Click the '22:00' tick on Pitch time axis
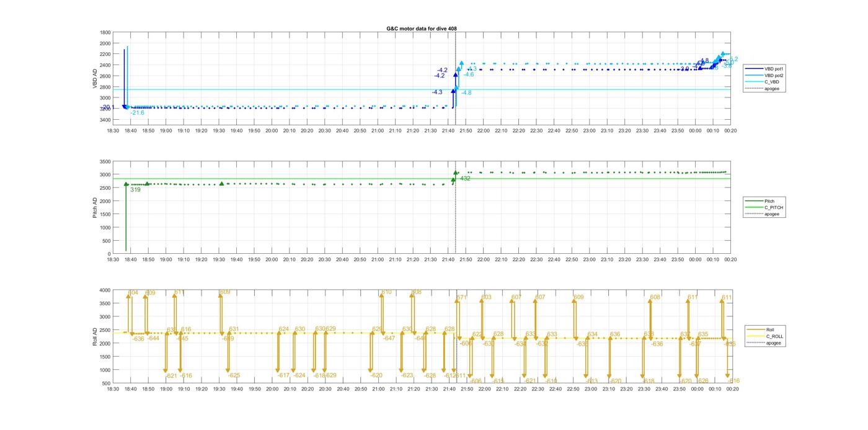 pos(484,260)
